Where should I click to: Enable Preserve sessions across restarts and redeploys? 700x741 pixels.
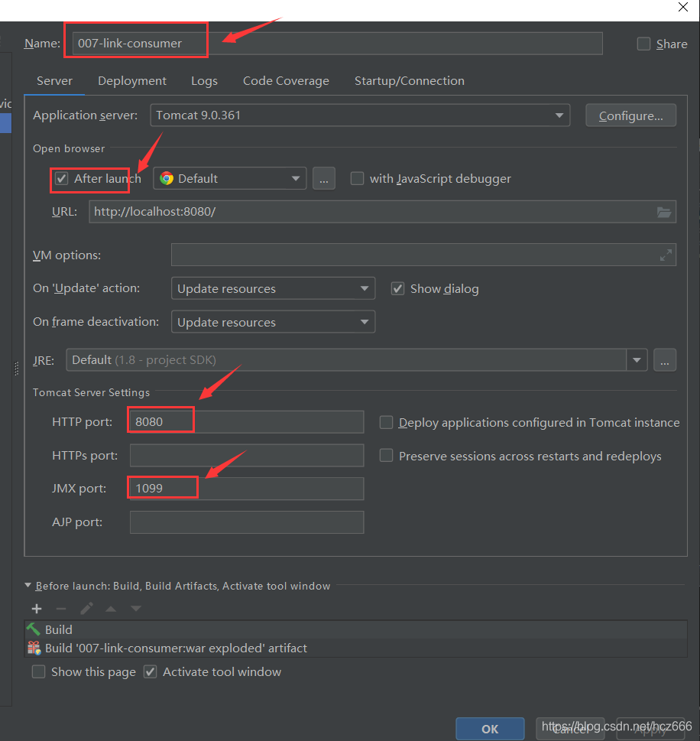click(387, 456)
